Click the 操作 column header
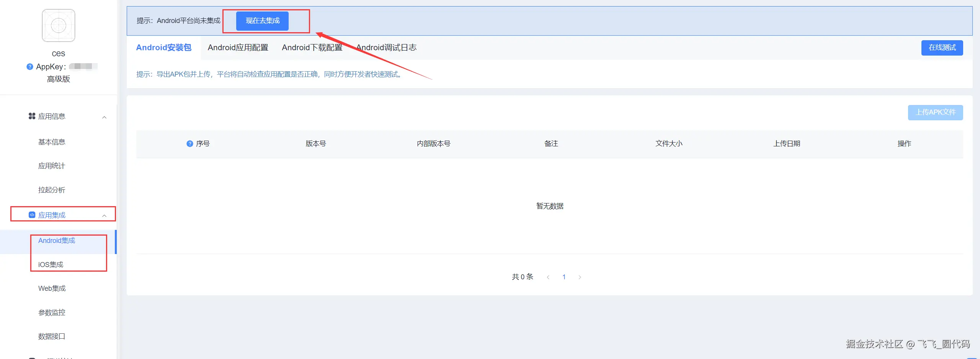The height and width of the screenshot is (359, 980). (904, 144)
